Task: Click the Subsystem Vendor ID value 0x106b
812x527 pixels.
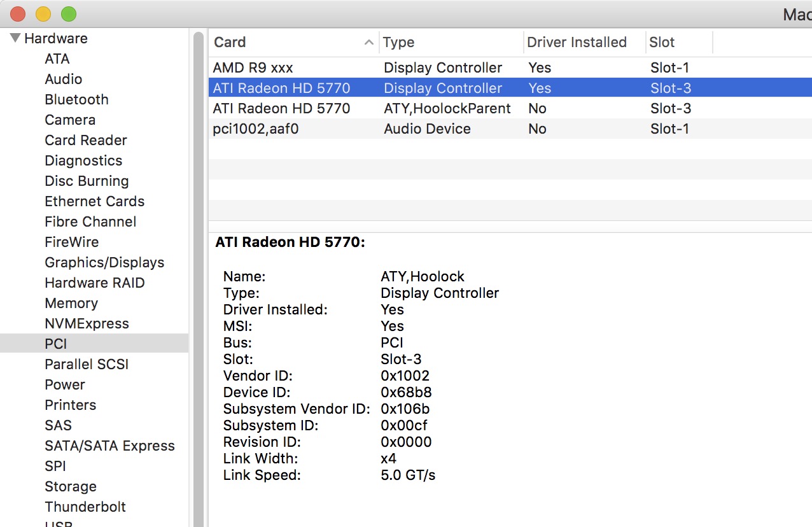Action: (x=405, y=409)
